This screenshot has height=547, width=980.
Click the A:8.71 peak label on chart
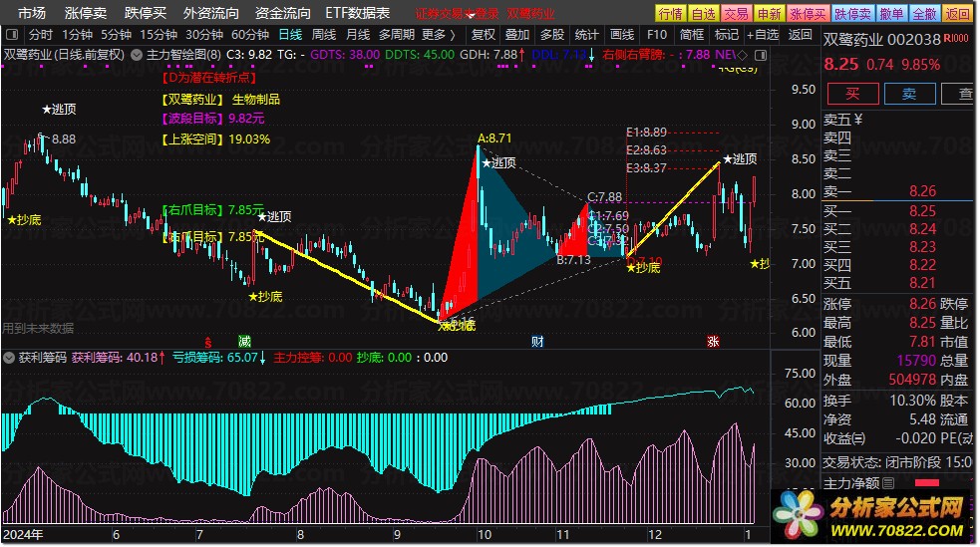click(494, 138)
